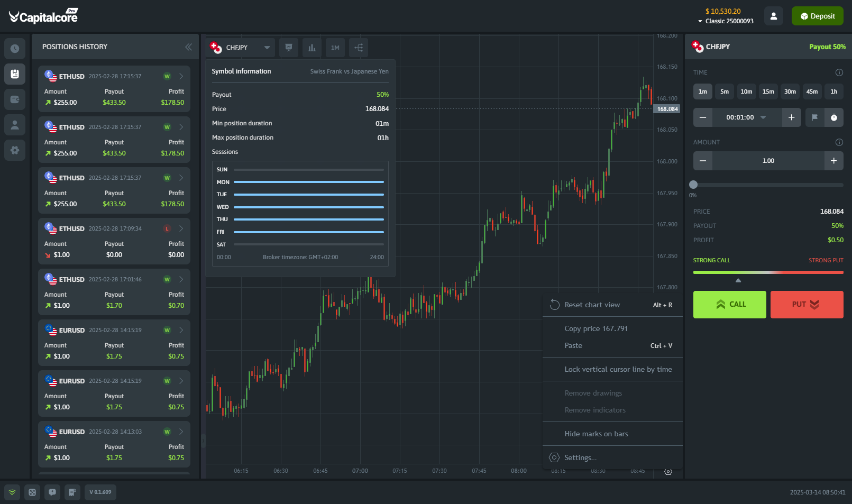Select the 15m time preset
The height and width of the screenshot is (504, 852).
[768, 91]
